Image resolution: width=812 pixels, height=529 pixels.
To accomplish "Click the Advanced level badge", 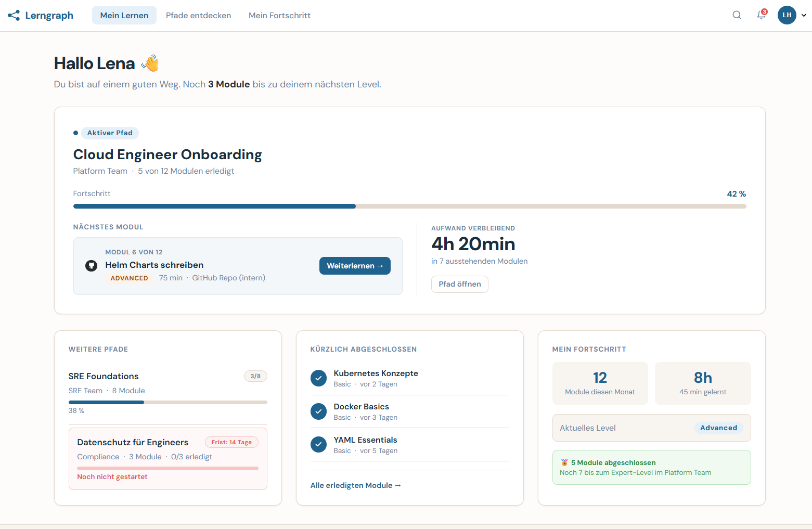I will point(718,428).
